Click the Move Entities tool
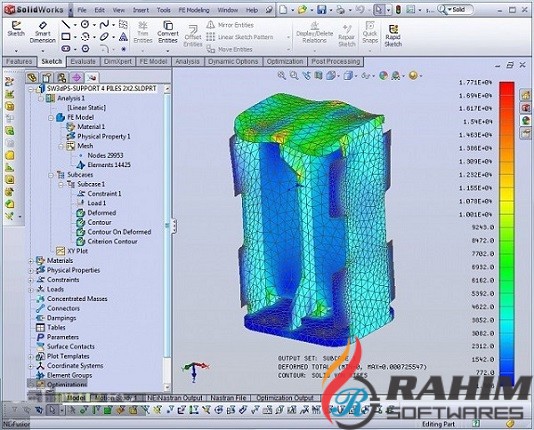 [x=230, y=49]
